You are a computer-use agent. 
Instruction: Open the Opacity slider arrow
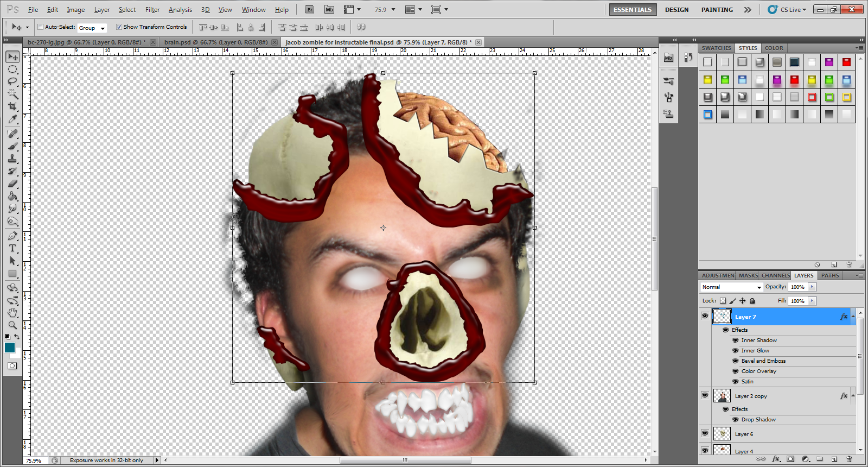812,287
